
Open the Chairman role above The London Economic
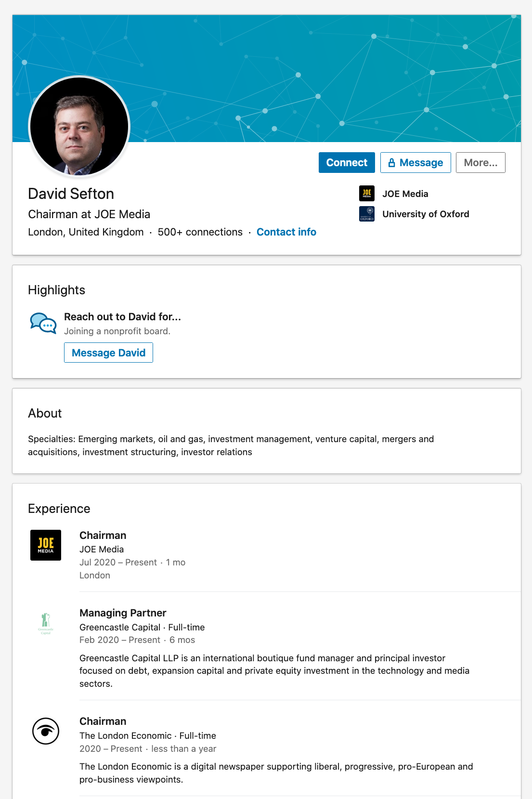[x=103, y=721]
